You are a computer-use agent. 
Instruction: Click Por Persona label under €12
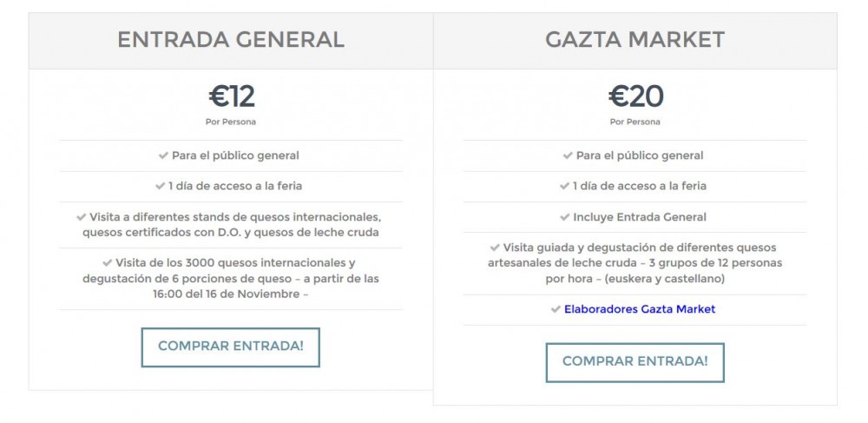(231, 122)
